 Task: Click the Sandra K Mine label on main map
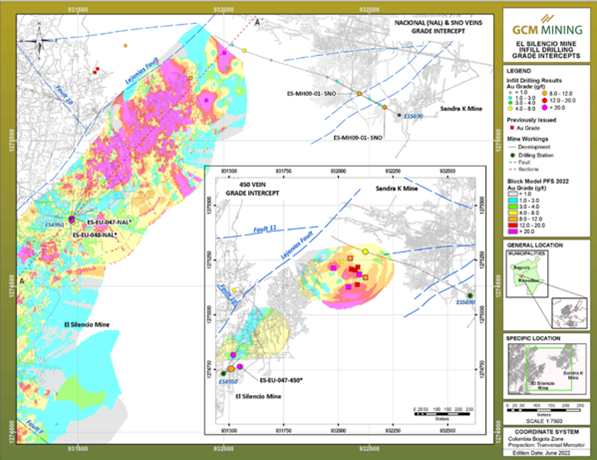(461, 109)
